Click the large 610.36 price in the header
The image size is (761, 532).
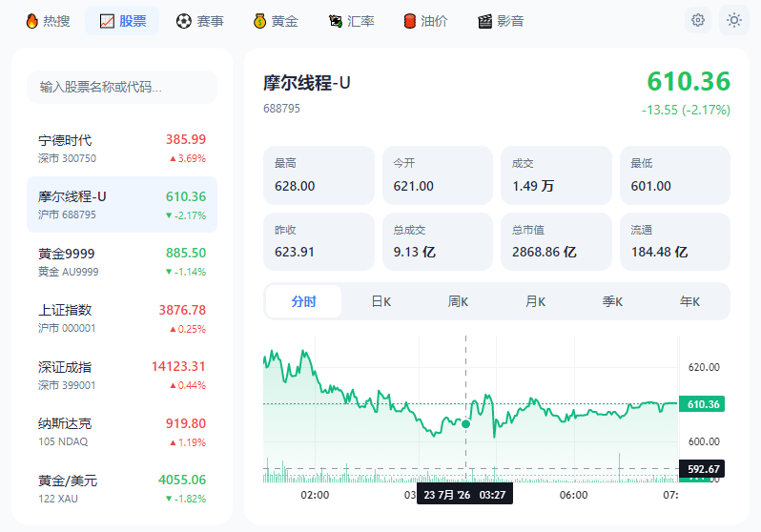(689, 82)
